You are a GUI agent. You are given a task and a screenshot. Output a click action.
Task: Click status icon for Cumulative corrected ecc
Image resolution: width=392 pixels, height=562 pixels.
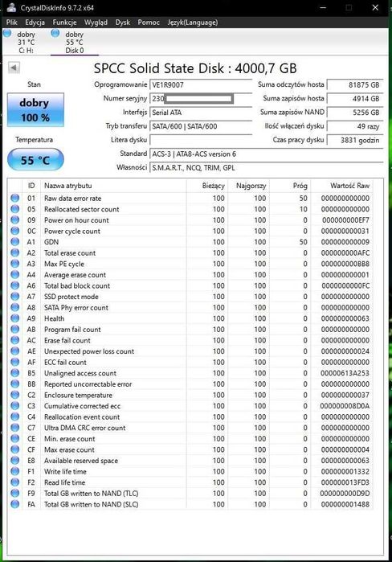pos(15,406)
